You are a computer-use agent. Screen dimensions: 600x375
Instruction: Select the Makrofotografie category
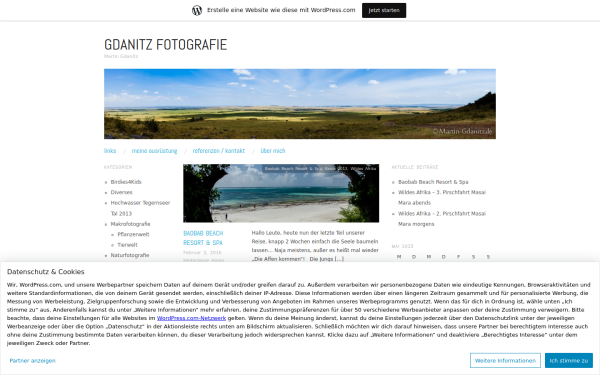tap(130, 224)
